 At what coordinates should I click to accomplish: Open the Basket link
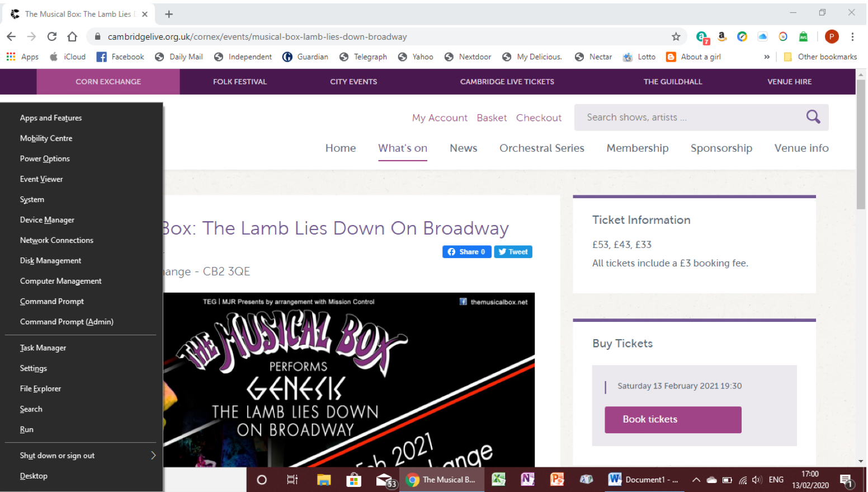coord(492,118)
